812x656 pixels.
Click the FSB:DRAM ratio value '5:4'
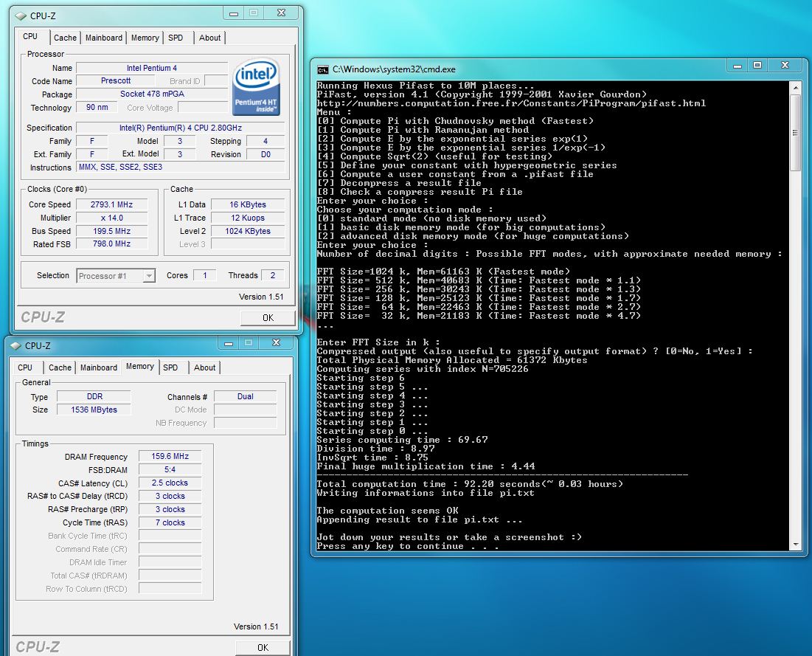coord(170,469)
